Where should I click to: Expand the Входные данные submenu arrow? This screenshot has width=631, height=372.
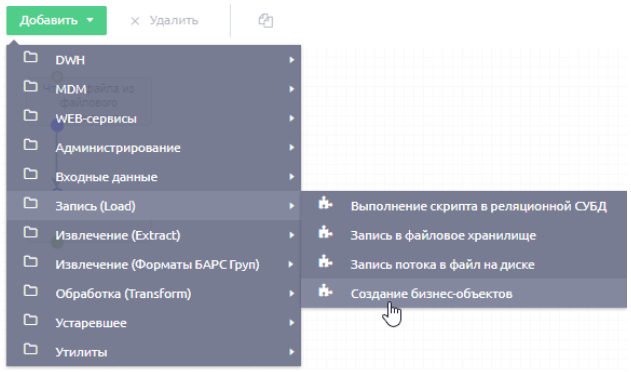coord(292,177)
